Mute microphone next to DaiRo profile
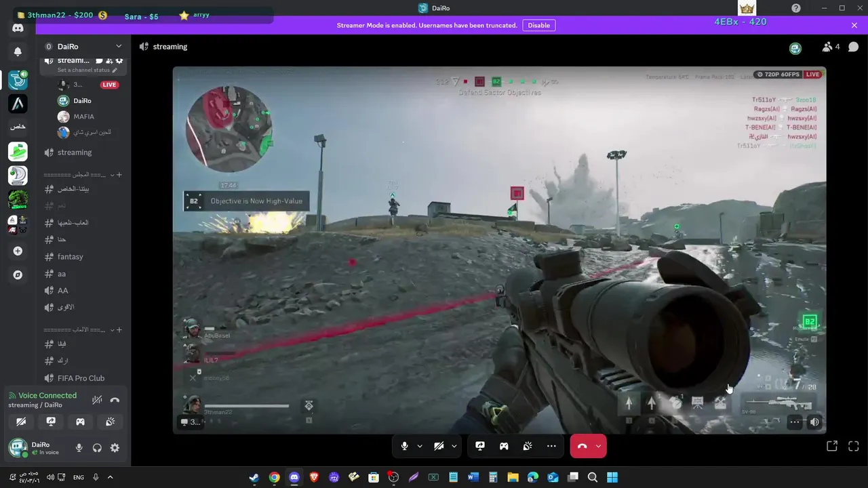Viewport: 868px width, 488px height. click(79, 448)
